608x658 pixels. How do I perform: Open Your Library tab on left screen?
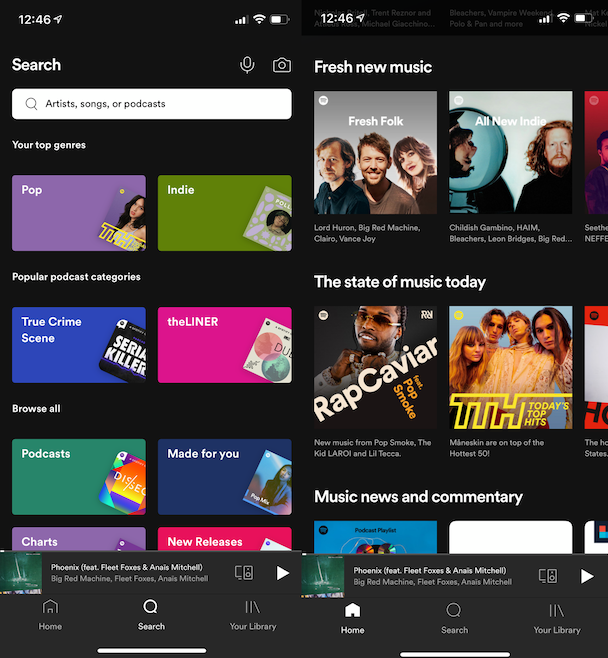(x=253, y=615)
